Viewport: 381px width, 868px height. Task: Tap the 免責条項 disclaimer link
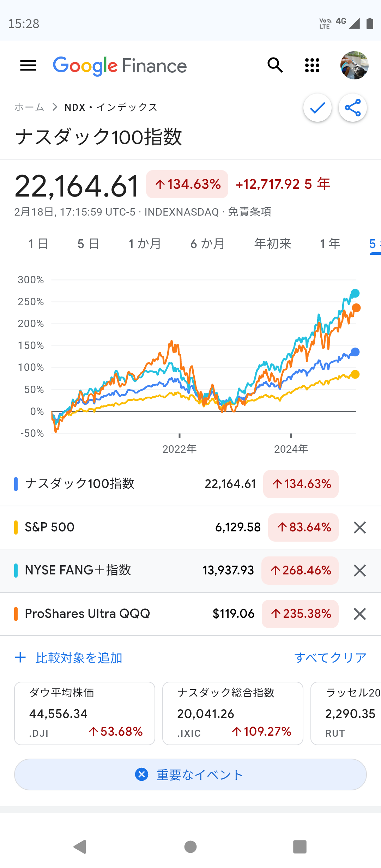[250, 212]
